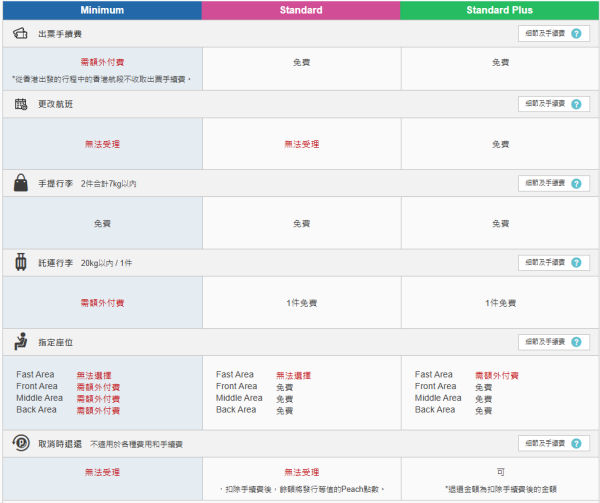Click the Hong Kong departure ticketing fee footnote
The height and width of the screenshot is (503, 600).
[101, 79]
